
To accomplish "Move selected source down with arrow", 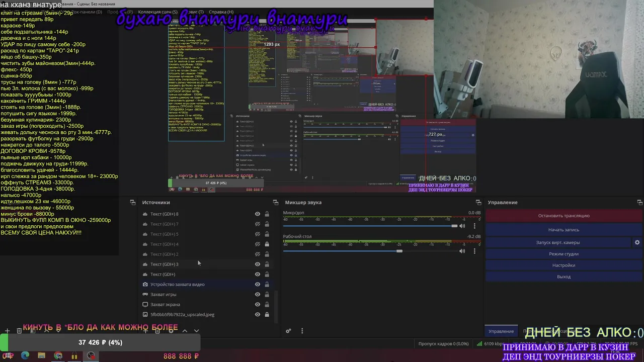I will tap(196, 331).
